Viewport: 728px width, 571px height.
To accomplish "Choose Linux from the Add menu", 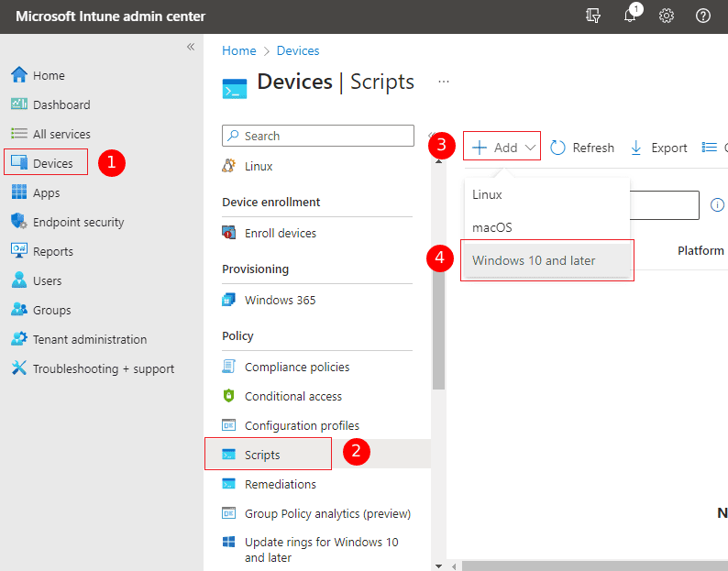I will point(487,194).
